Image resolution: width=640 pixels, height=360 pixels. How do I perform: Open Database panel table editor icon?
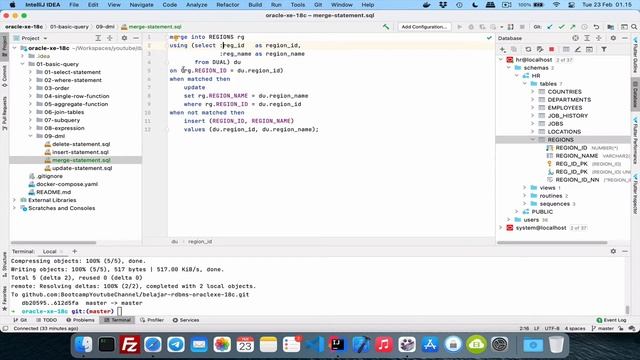(566, 49)
